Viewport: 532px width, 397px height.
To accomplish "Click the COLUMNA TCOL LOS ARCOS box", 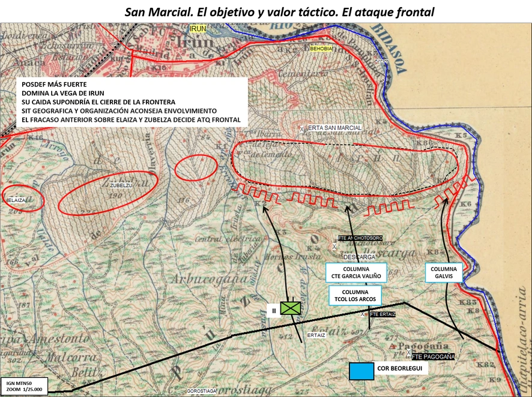I will coord(355,296).
